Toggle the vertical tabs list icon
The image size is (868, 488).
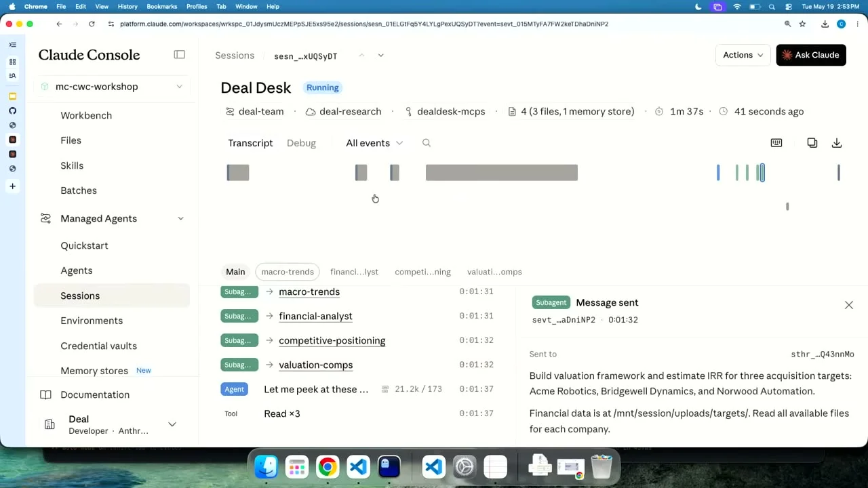12,45
